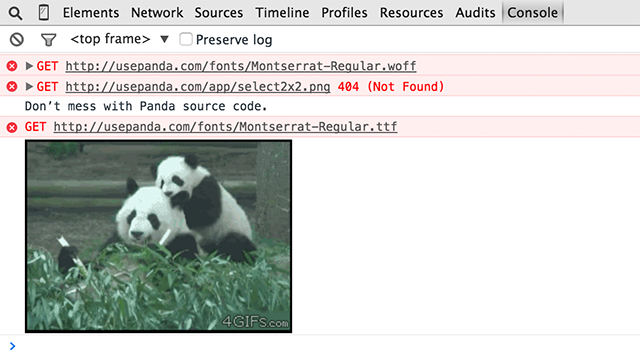640x364 pixels.
Task: Expand the Montserrat-Regular.woff GET error
Action: [x=29, y=66]
